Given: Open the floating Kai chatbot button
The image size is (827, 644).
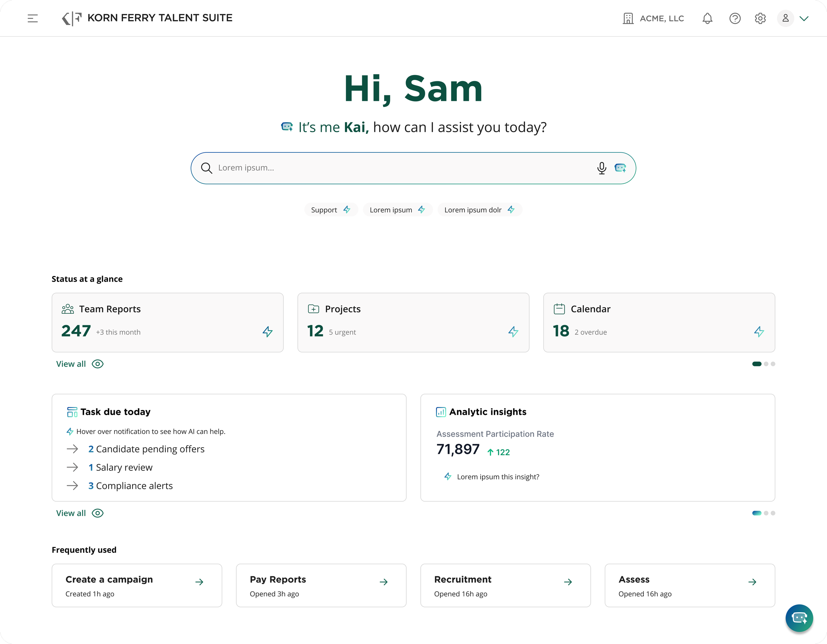Looking at the screenshot, I should tap(799, 618).
